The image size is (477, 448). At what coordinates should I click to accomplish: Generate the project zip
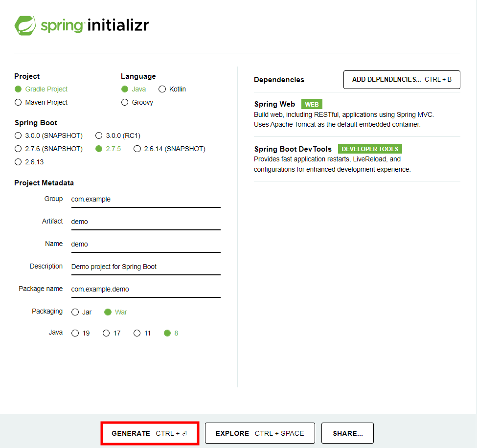150,433
